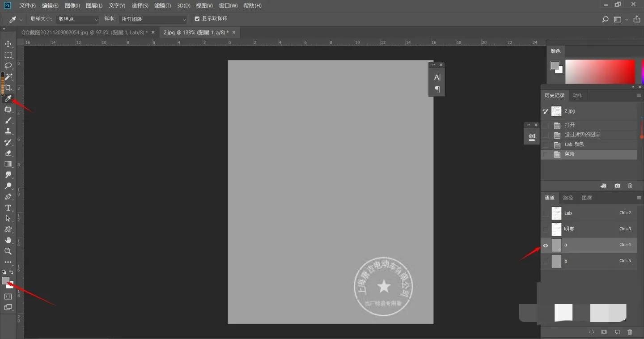This screenshot has height=339, width=644.
Task: Select the Eyedropper tool in the toolbox
Action: tap(8, 98)
